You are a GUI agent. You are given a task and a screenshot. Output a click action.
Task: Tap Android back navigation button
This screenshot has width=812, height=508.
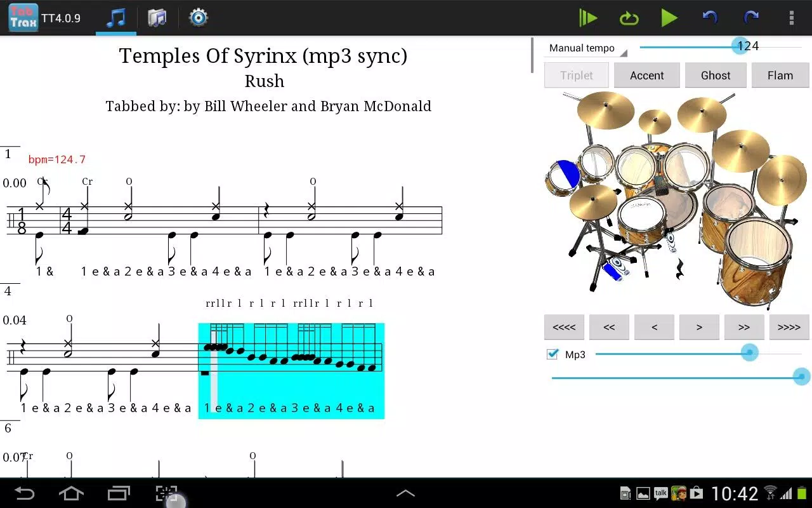pos(25,493)
